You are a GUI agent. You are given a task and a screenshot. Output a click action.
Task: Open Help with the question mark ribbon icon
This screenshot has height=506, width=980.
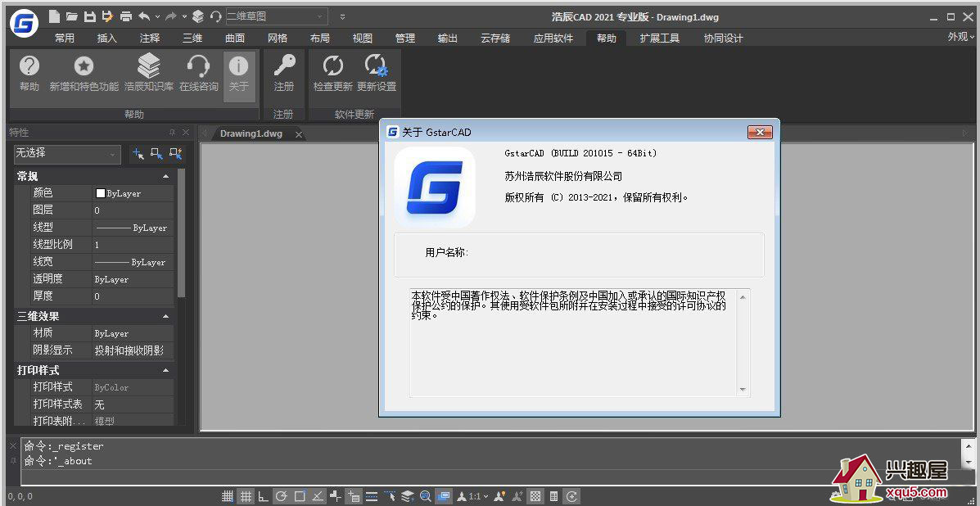pyautogui.click(x=29, y=74)
